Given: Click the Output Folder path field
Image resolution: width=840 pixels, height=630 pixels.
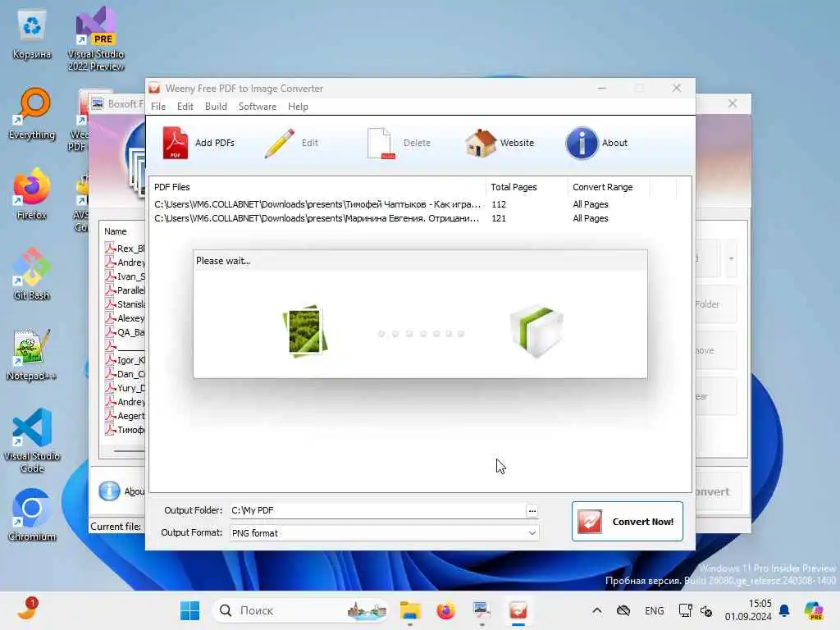Looking at the screenshot, I should coord(377,510).
